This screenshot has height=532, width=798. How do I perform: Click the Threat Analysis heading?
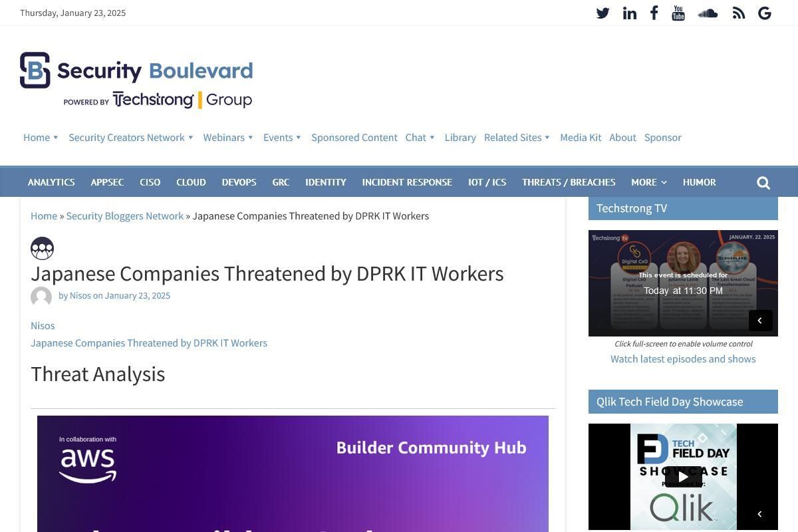[98, 374]
